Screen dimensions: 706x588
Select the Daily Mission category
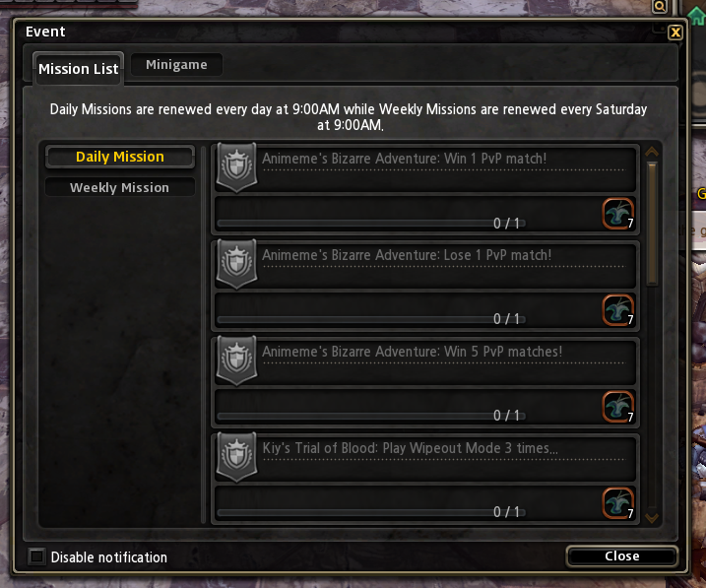point(120,157)
